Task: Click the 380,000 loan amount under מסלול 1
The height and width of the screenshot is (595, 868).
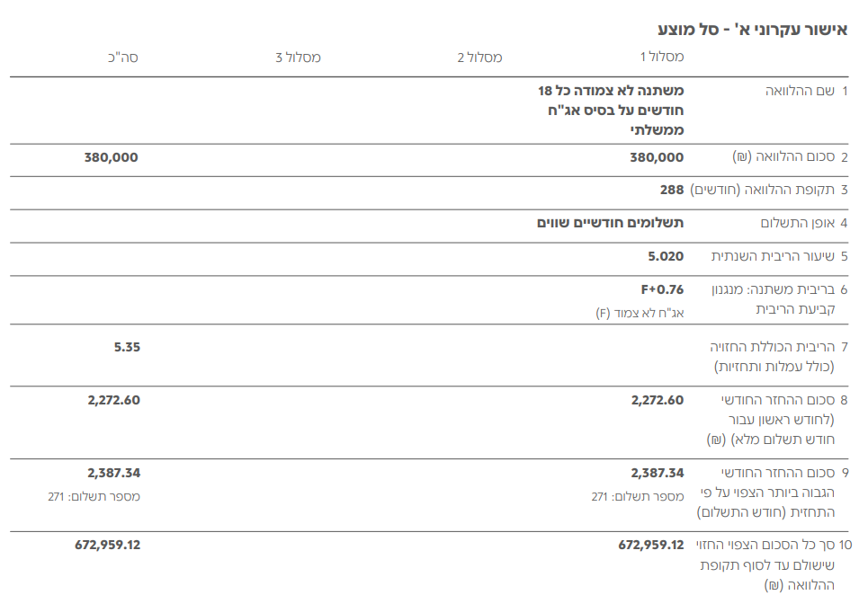Action: click(x=657, y=157)
